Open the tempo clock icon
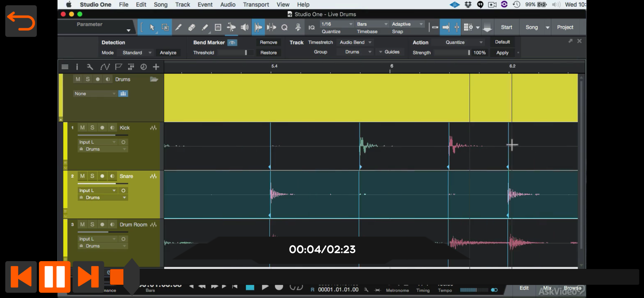The width and height of the screenshot is (644, 298). click(x=144, y=67)
